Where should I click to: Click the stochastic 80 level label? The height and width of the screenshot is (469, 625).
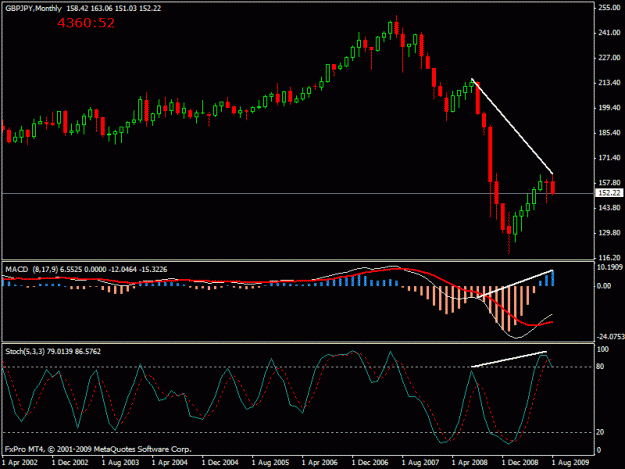(x=600, y=367)
